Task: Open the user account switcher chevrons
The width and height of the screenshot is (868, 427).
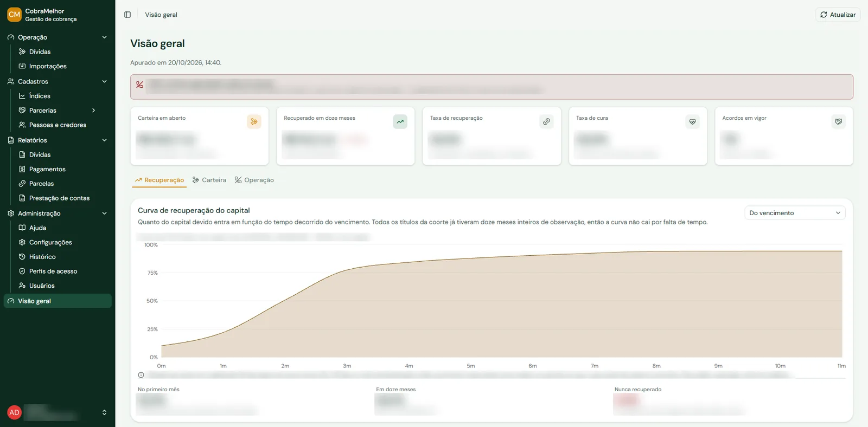Action: (104, 412)
